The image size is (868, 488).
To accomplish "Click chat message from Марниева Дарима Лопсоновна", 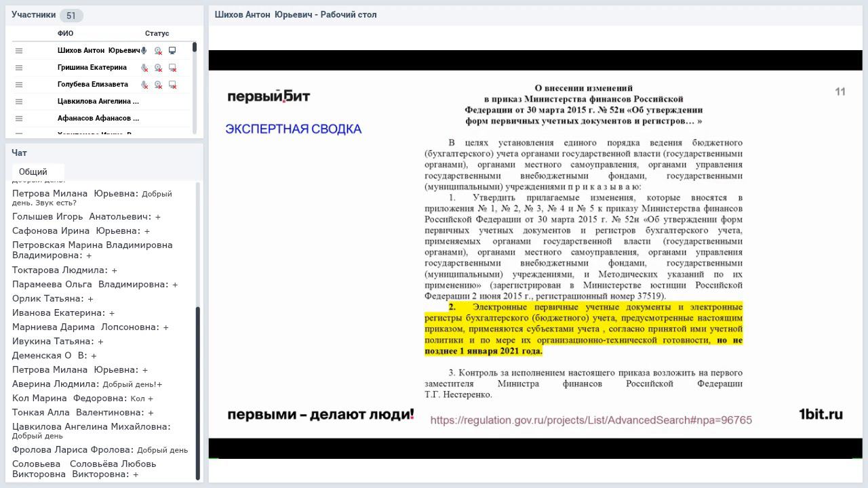I will point(90,327).
